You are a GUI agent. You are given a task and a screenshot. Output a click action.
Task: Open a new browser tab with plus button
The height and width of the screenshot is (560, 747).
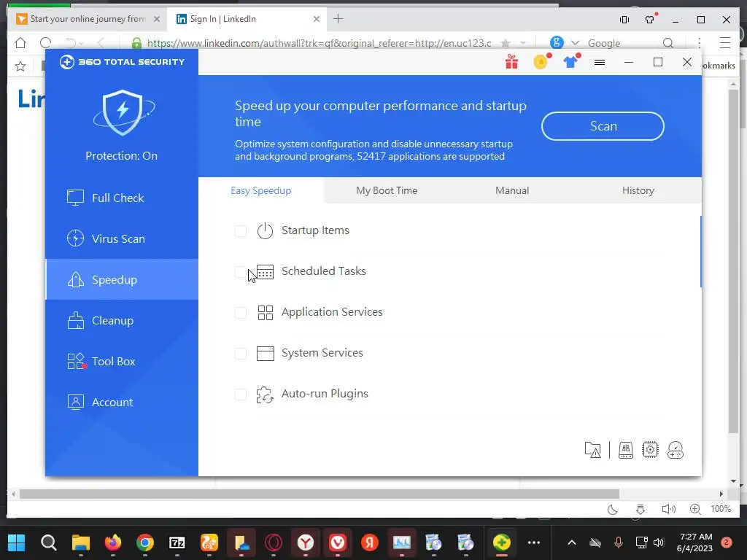coord(338,19)
